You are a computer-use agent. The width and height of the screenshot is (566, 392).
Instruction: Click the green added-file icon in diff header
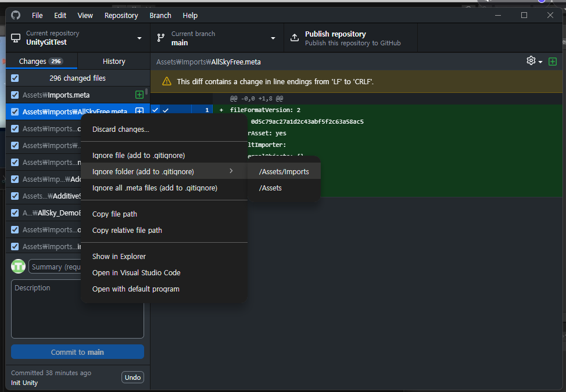tap(552, 62)
